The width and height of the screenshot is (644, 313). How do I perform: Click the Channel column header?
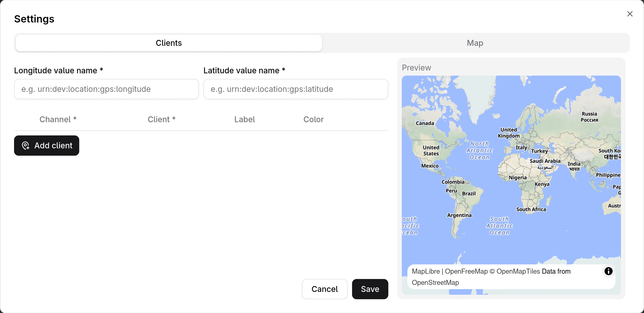point(58,119)
